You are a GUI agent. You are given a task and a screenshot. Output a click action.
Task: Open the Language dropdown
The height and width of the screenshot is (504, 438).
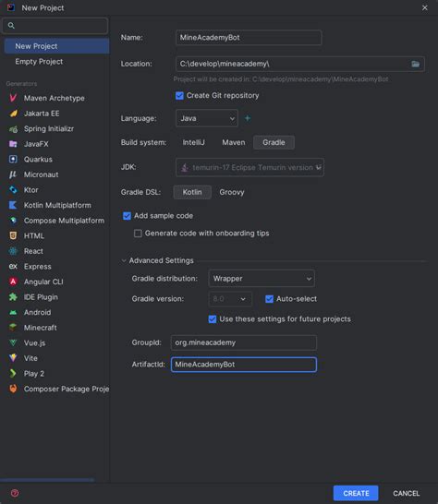click(207, 118)
